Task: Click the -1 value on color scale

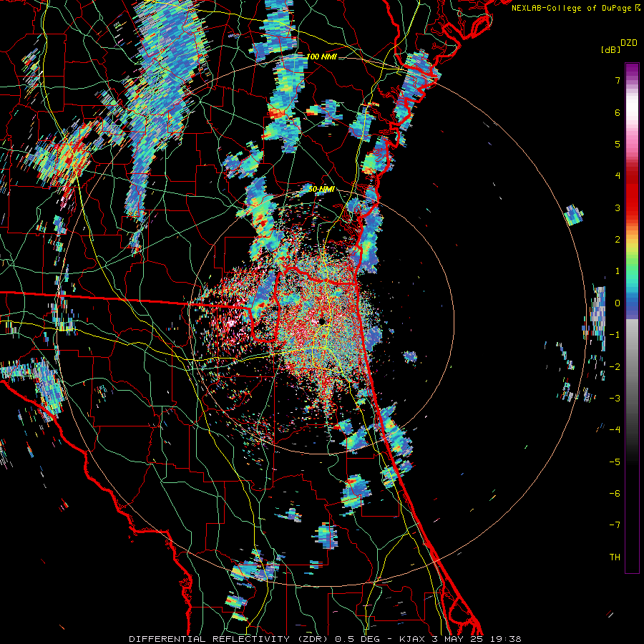Action: point(615,335)
